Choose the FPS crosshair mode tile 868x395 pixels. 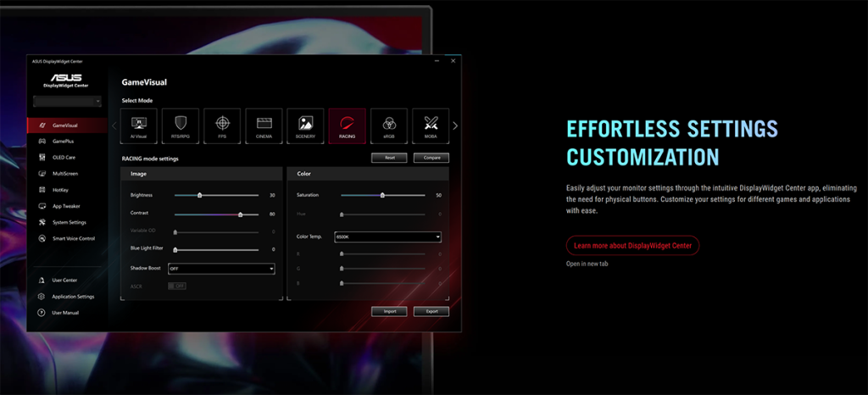222,126
